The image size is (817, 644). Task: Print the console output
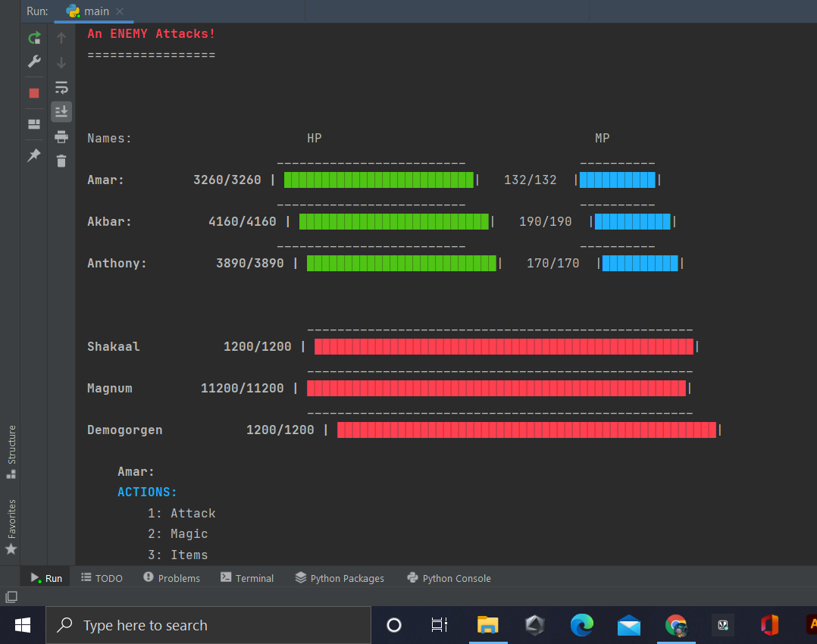[x=61, y=137]
